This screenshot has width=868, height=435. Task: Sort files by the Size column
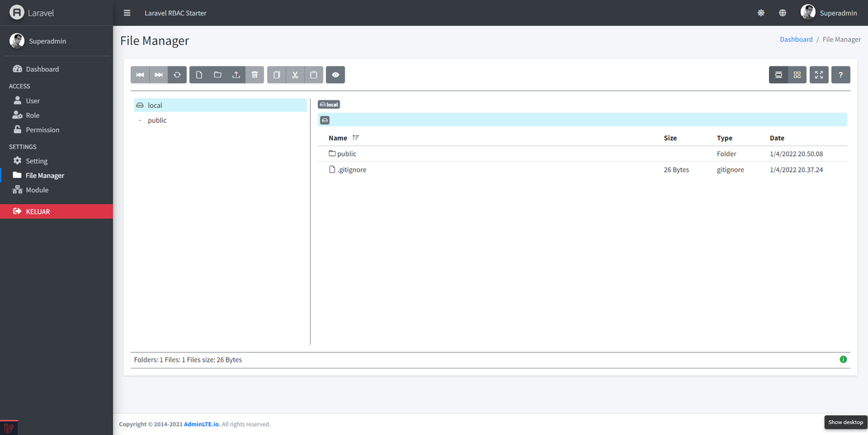click(x=670, y=138)
